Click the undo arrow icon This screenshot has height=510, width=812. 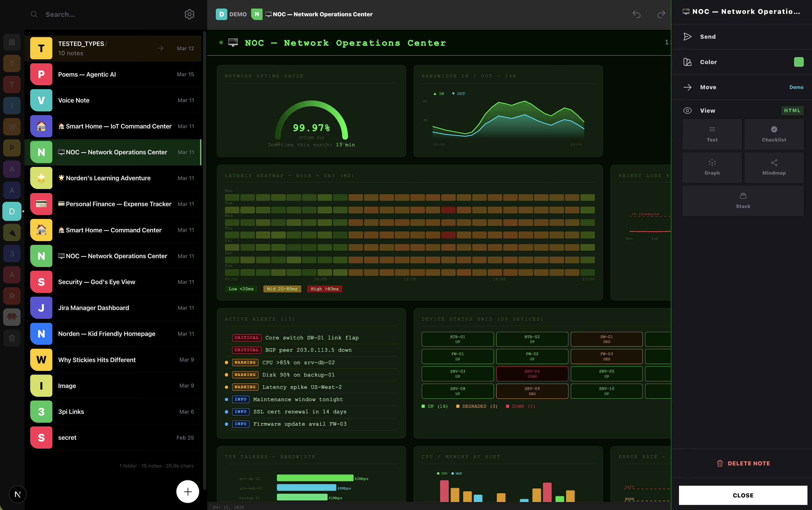click(636, 14)
